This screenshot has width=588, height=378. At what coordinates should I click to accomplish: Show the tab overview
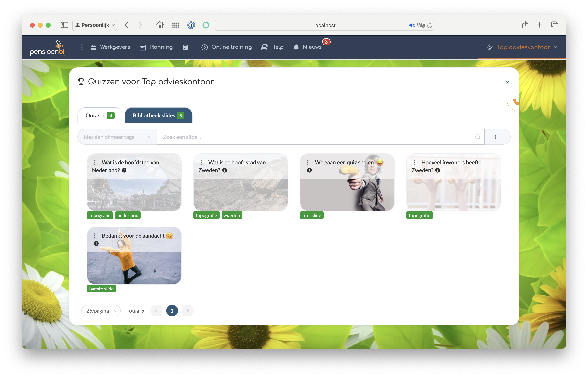pos(554,25)
